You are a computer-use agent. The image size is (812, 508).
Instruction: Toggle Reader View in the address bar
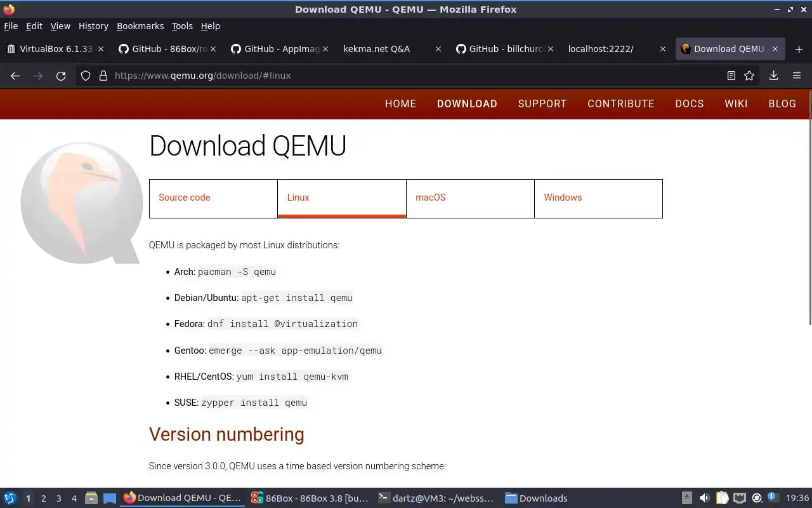(x=731, y=76)
